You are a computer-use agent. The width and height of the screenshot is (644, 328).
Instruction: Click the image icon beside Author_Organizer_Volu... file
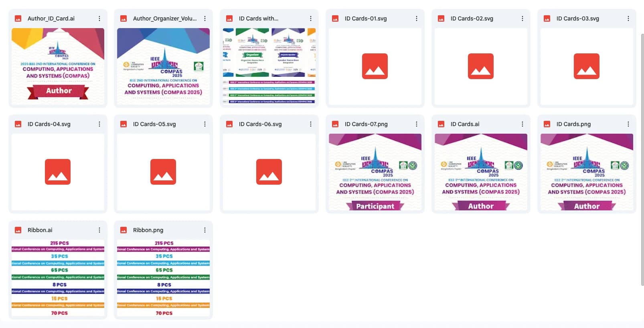pyautogui.click(x=124, y=18)
